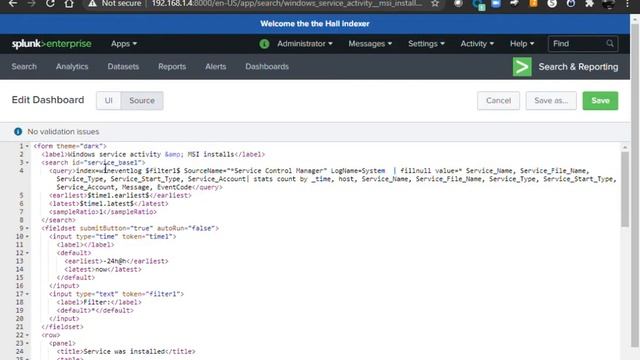The image size is (640, 360).
Task: Open the Administrator dropdown
Action: pyautogui.click(x=304, y=44)
